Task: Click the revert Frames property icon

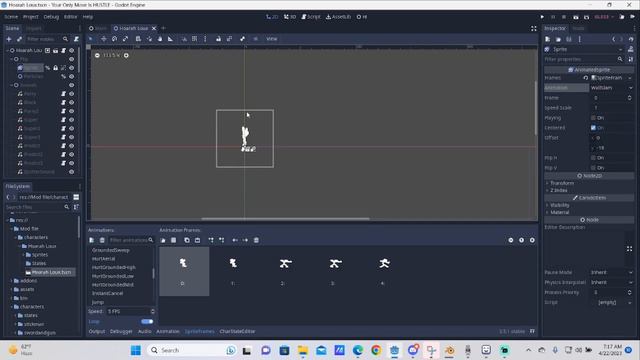Action: pos(586,78)
